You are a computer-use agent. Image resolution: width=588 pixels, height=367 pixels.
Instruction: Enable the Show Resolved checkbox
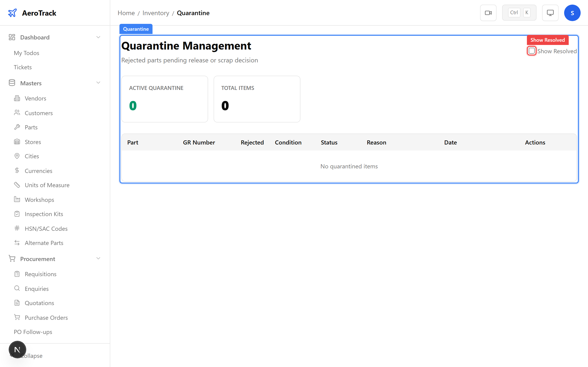pos(531,51)
